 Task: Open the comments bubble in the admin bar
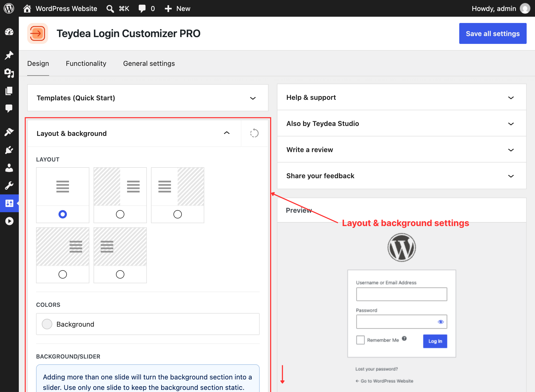pos(142,9)
